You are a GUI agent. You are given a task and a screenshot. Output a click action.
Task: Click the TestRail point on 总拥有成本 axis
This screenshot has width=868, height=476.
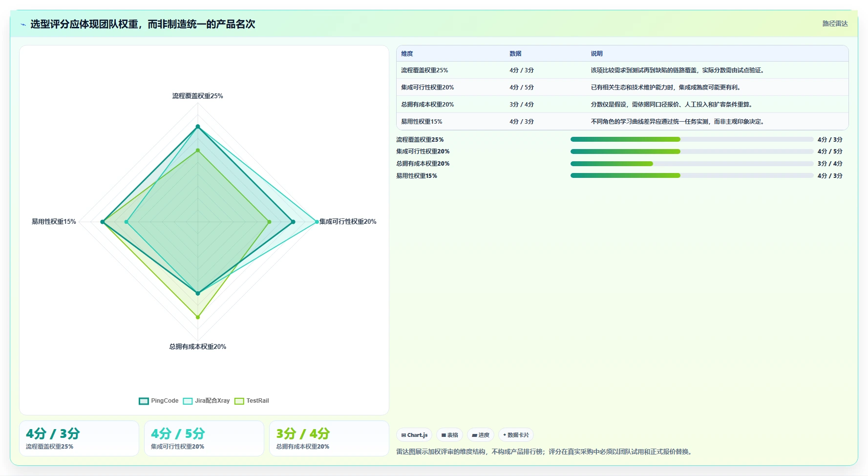pyautogui.click(x=198, y=317)
